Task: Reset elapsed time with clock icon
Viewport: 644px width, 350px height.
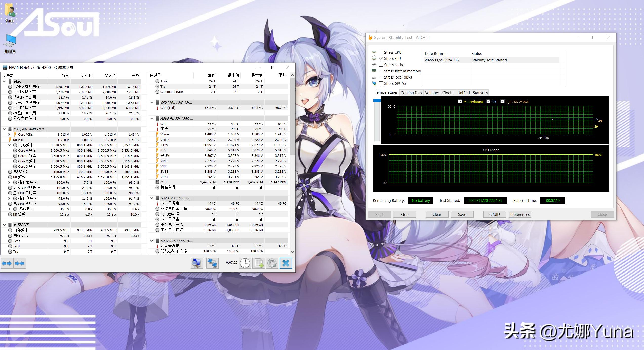Action: click(x=245, y=263)
